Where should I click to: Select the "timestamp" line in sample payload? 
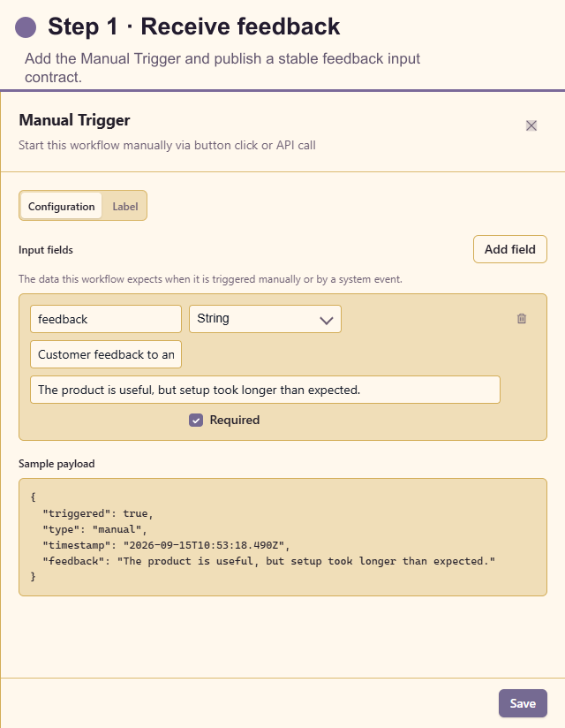tap(166, 545)
